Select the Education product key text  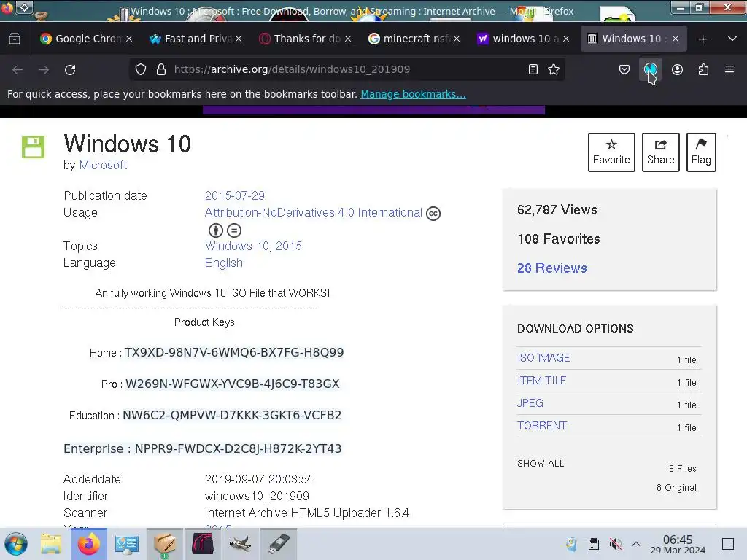coord(232,415)
